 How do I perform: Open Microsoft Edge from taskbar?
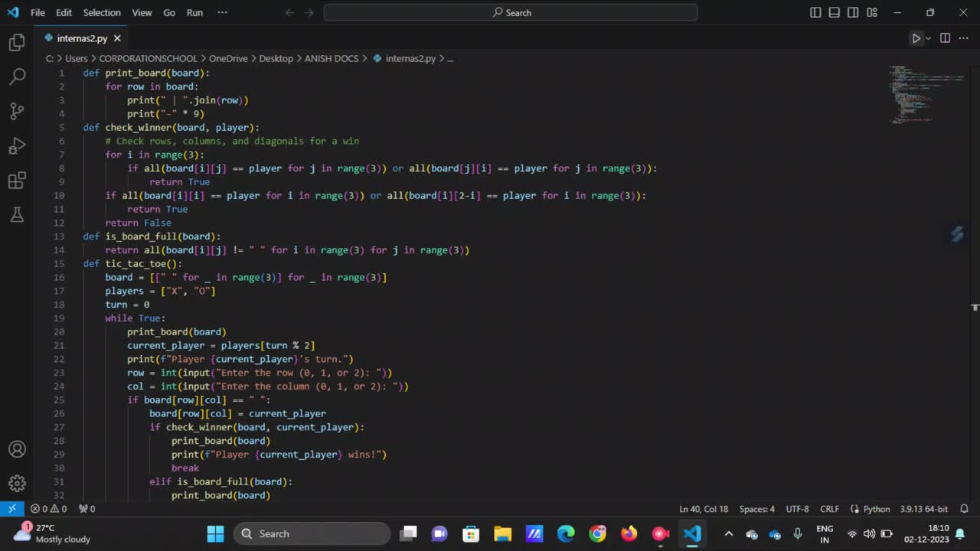pyautogui.click(x=566, y=533)
